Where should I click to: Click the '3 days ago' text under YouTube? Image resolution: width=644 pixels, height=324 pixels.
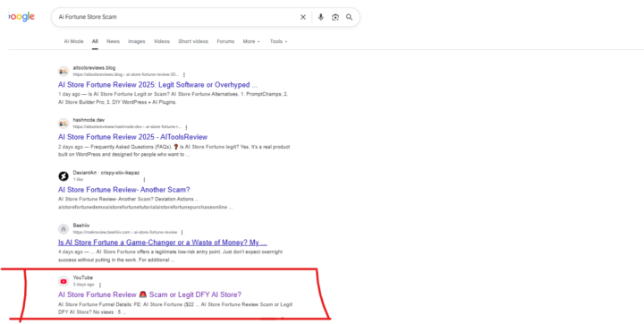(x=83, y=285)
